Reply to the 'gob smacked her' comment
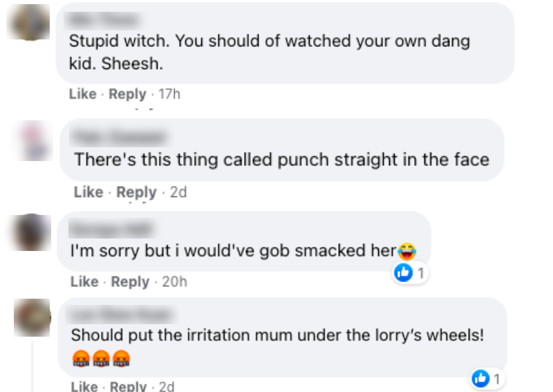This screenshot has height=392, width=553. [130, 281]
